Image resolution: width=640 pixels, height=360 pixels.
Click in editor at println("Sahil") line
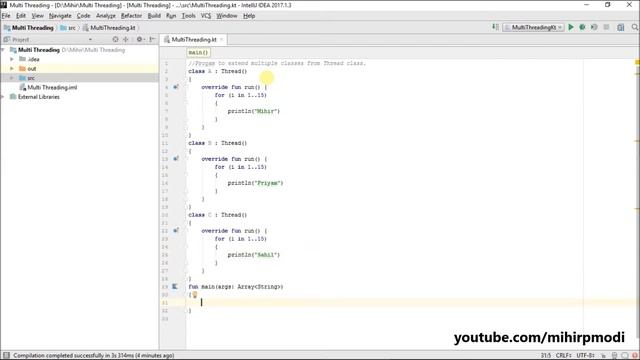pos(254,255)
